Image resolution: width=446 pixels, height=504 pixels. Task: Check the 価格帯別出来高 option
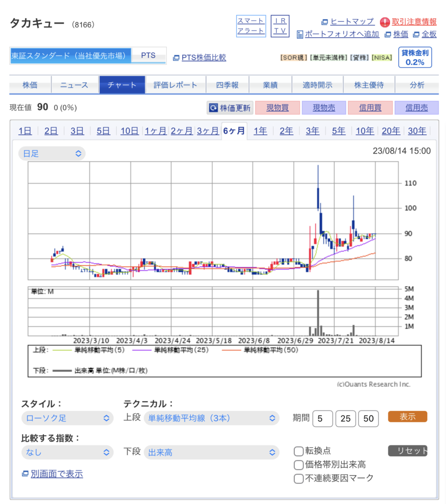[x=298, y=465]
